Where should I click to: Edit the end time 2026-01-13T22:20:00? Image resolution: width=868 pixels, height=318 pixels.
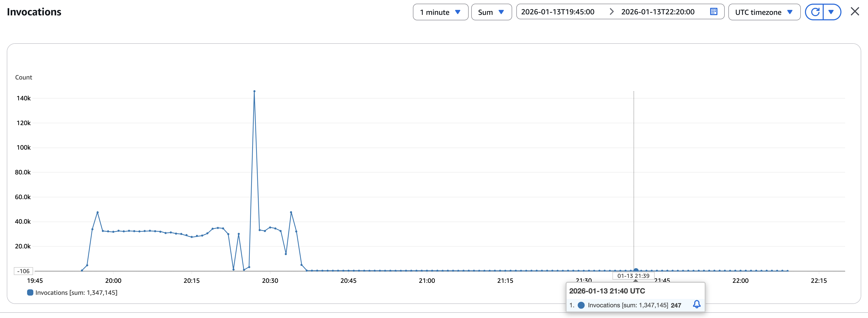(x=658, y=12)
